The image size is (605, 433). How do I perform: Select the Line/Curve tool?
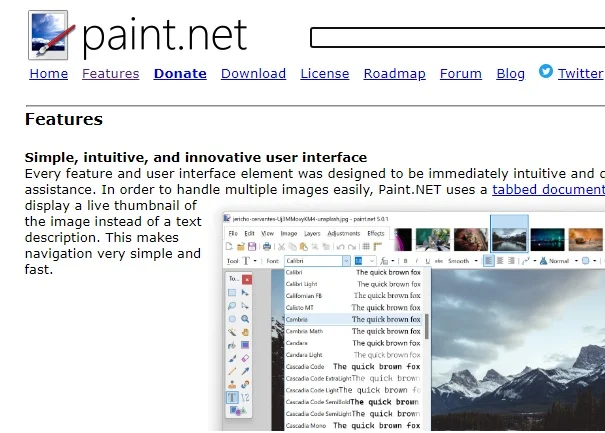tap(245, 397)
